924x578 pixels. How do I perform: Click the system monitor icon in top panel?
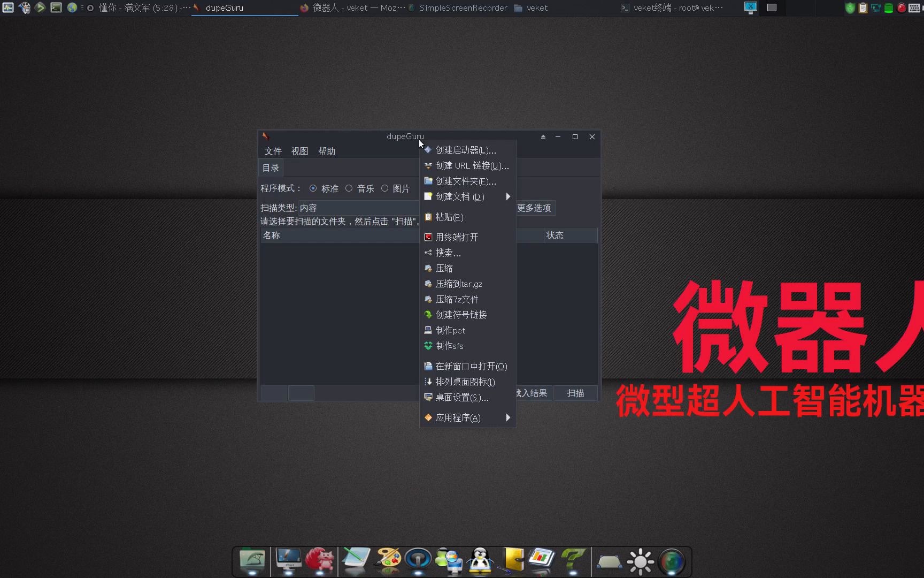8,7
